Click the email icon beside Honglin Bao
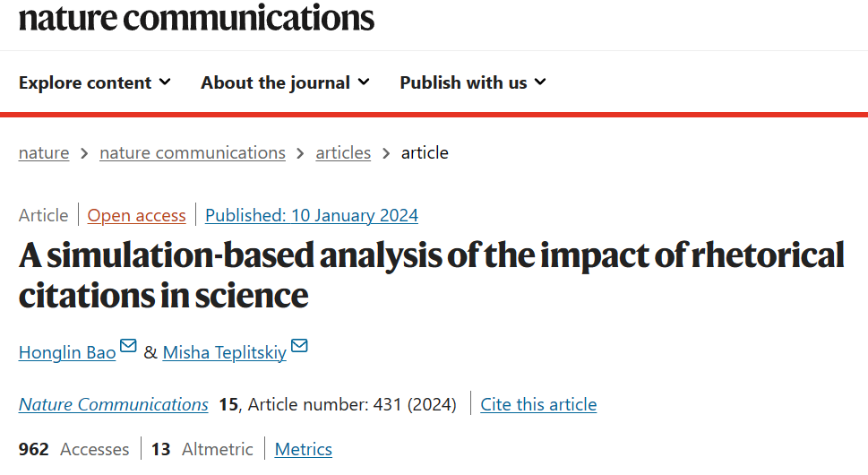868x475 pixels. (128, 347)
